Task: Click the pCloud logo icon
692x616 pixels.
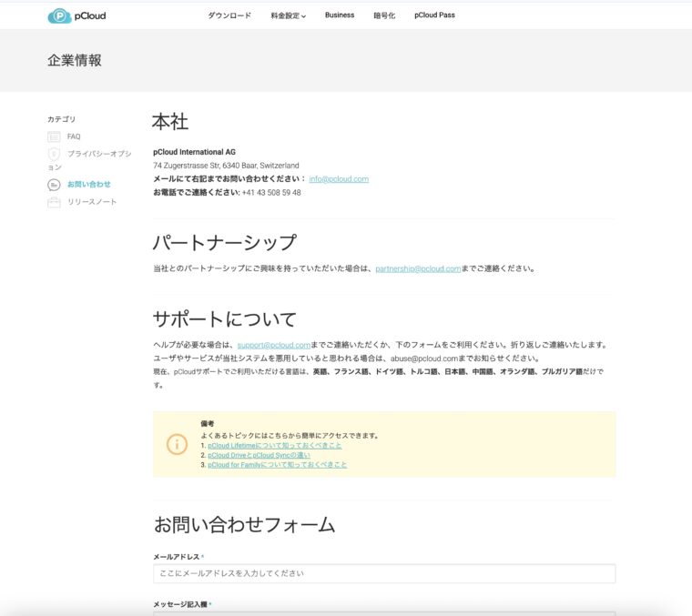Action: point(59,15)
